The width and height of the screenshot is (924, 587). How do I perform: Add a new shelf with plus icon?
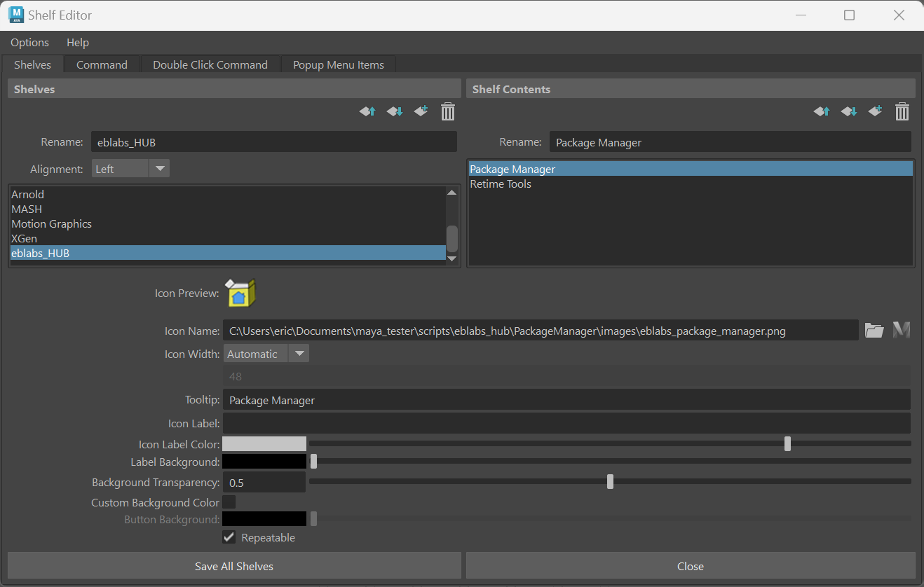point(421,111)
